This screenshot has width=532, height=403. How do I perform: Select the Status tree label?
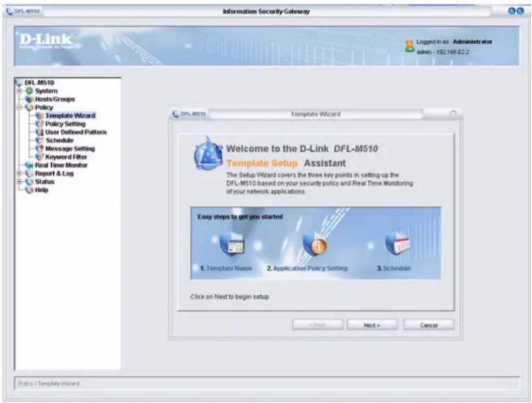coord(45,181)
